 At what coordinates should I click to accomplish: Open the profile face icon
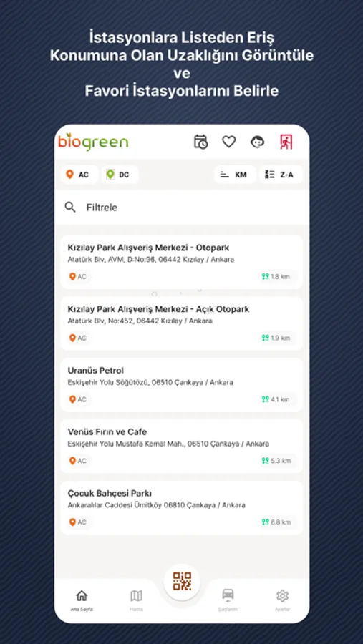257,142
